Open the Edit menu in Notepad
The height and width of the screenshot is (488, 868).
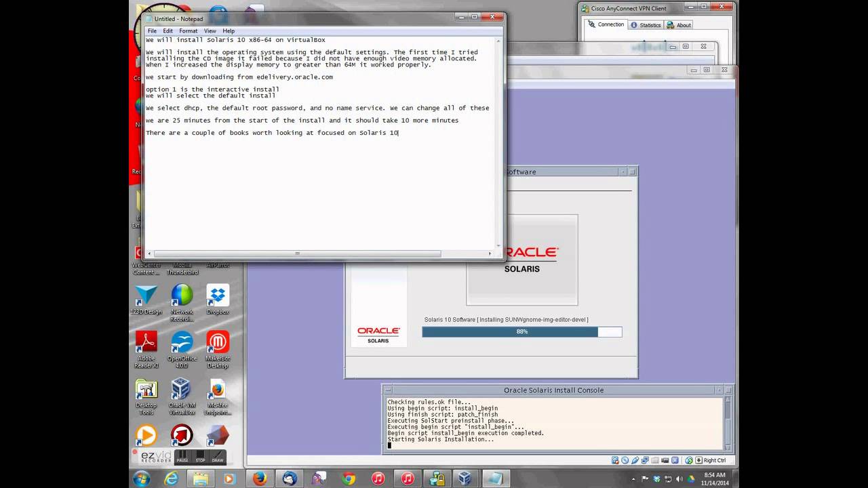(167, 31)
